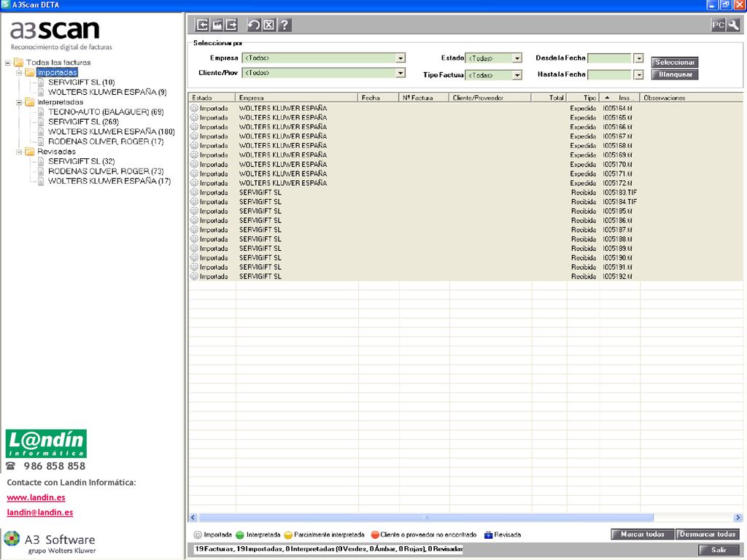The width and height of the screenshot is (747, 560).
Task: Click the file name I005166.tif in the table
Action: pyautogui.click(x=617, y=127)
